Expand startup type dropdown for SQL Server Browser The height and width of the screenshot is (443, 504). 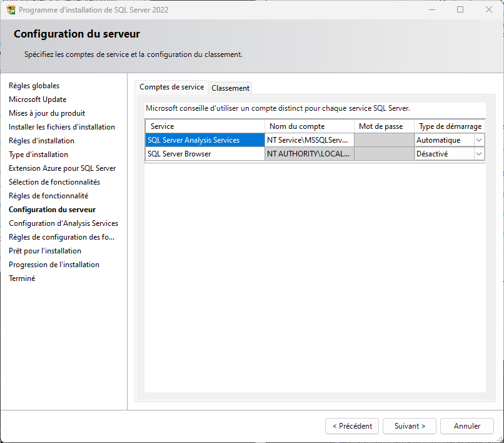coord(478,154)
